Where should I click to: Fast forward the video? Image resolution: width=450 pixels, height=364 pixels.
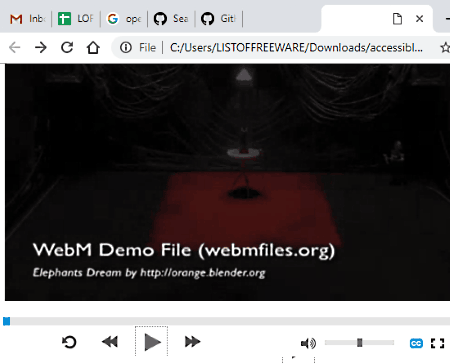193,342
